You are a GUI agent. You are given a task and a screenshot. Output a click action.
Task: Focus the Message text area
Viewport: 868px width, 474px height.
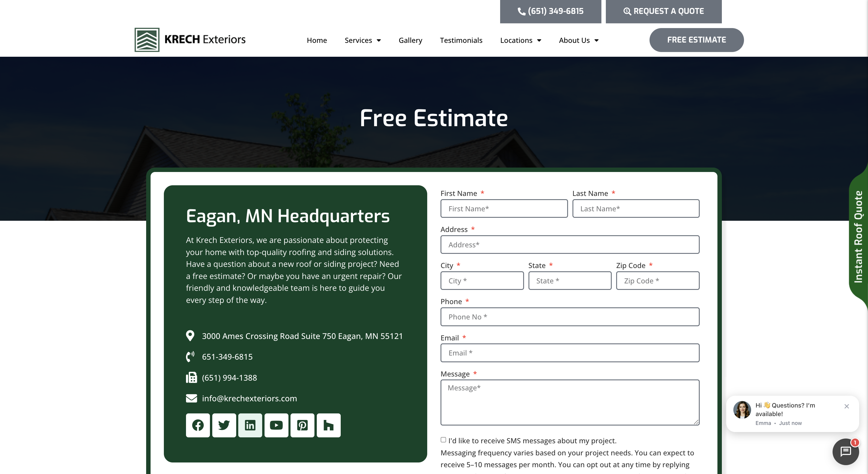click(570, 402)
